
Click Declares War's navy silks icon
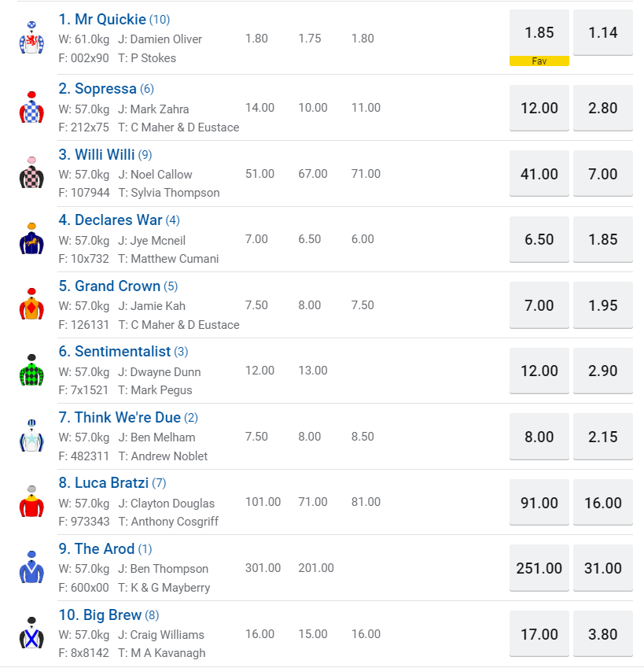[31, 239]
